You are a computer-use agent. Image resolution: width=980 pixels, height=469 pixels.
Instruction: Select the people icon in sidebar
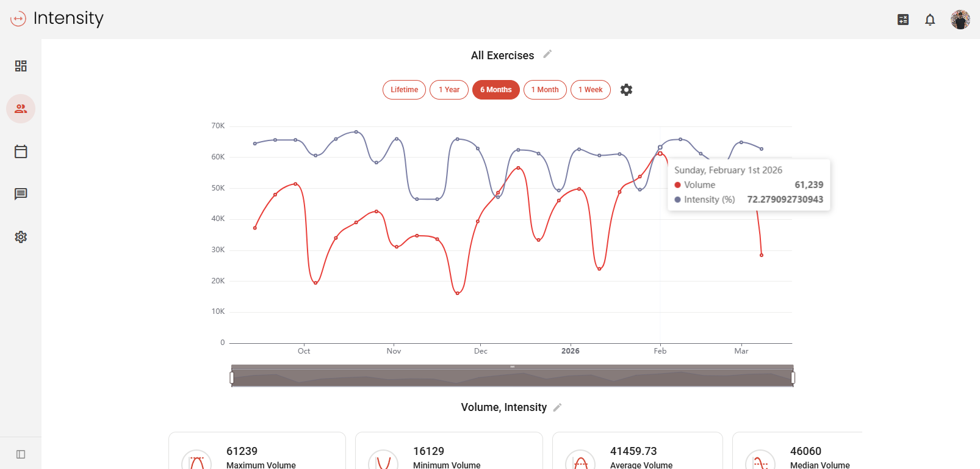coord(21,109)
